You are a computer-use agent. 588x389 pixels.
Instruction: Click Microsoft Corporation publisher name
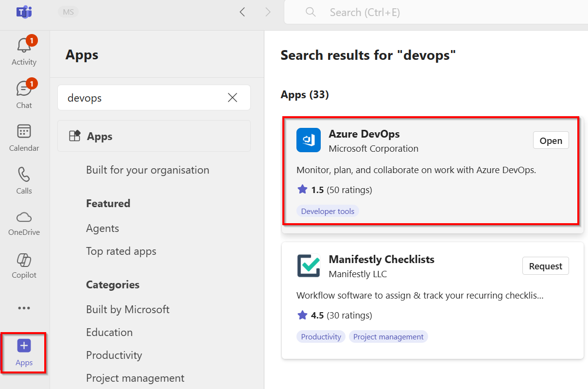374,149
